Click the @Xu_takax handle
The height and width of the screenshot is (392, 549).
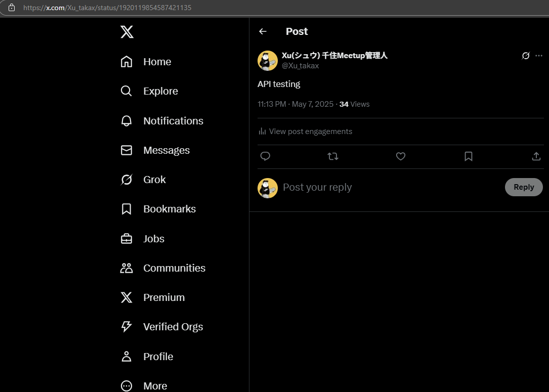pyautogui.click(x=301, y=66)
